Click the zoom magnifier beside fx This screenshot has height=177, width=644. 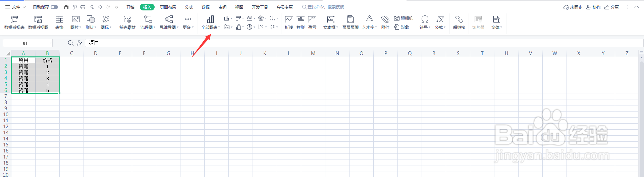[x=71, y=43]
